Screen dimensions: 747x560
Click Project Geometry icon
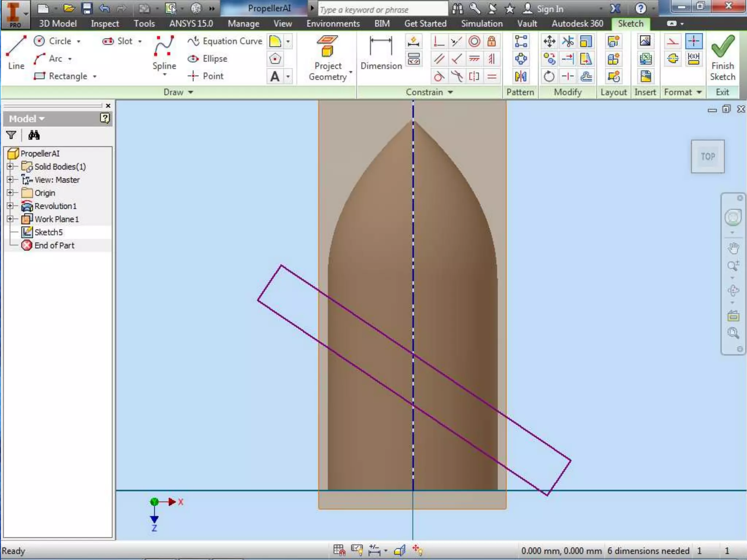tap(328, 46)
